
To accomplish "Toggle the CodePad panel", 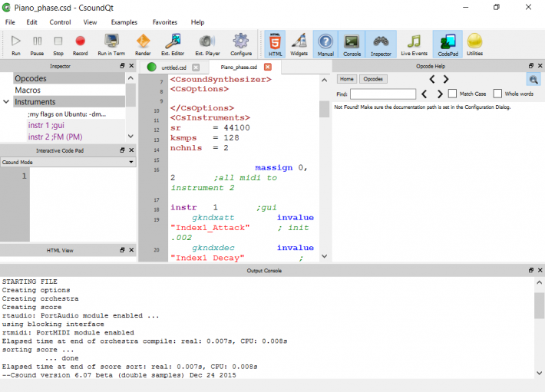I will [448, 44].
